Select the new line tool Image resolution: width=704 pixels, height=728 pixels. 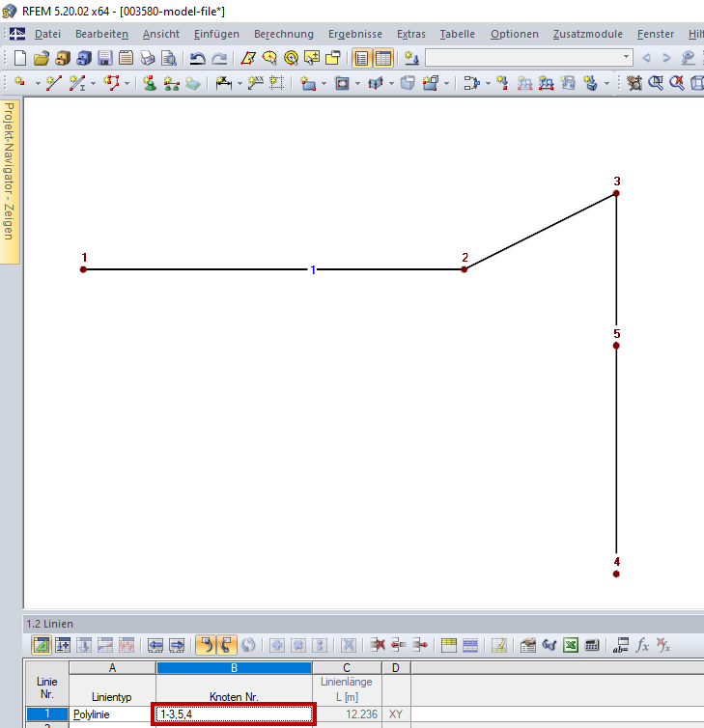54,83
